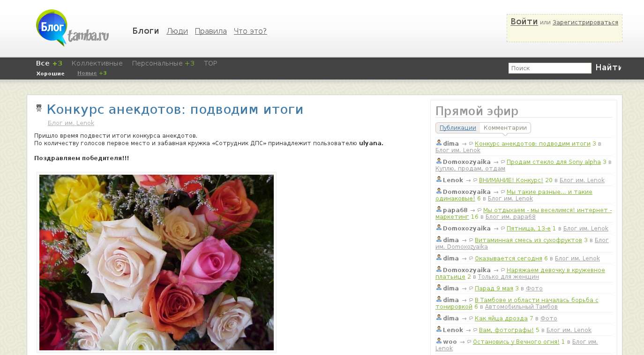Open 'Как яйца дрозда' link
644x355 pixels.
(501, 318)
